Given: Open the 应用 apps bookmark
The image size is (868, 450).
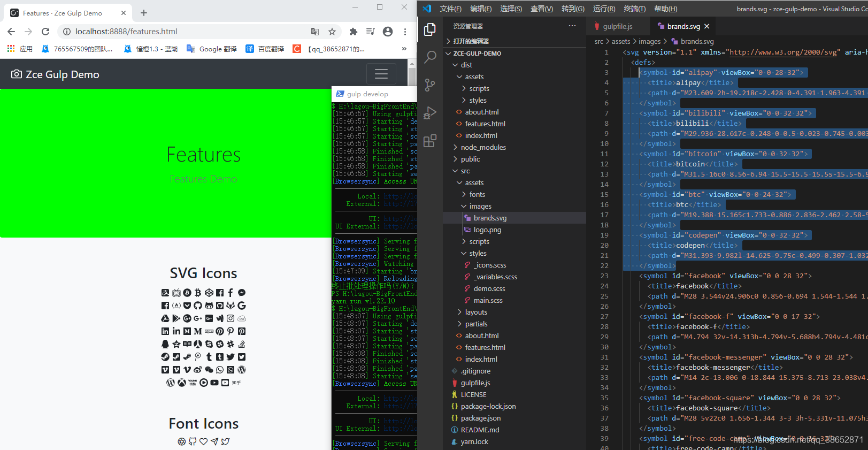Looking at the screenshot, I should [x=20, y=49].
